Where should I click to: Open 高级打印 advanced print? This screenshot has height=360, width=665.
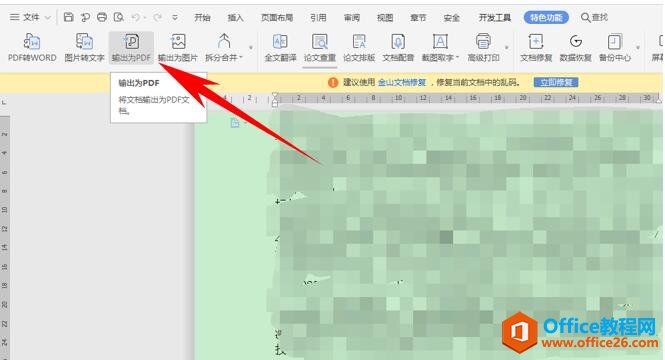point(483,48)
